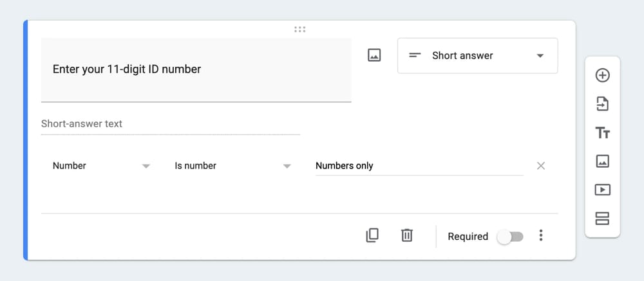Click the Numbers only error text field
Screen dimensions: 644x281
click(x=419, y=166)
